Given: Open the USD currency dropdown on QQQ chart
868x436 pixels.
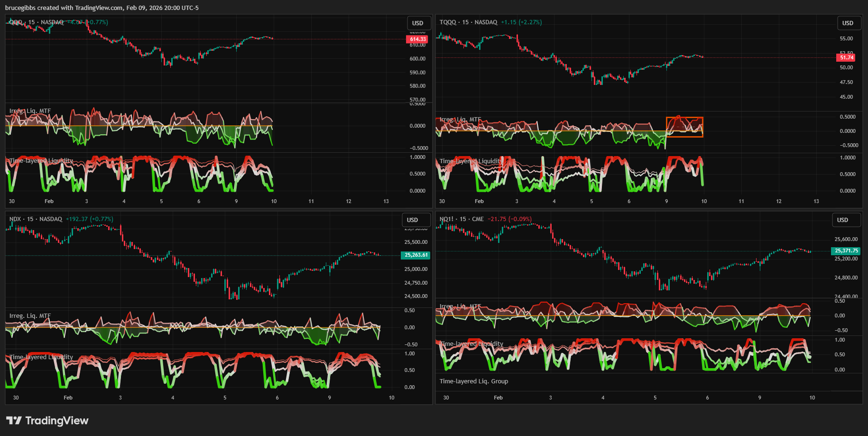Looking at the screenshot, I should pyautogui.click(x=418, y=23).
